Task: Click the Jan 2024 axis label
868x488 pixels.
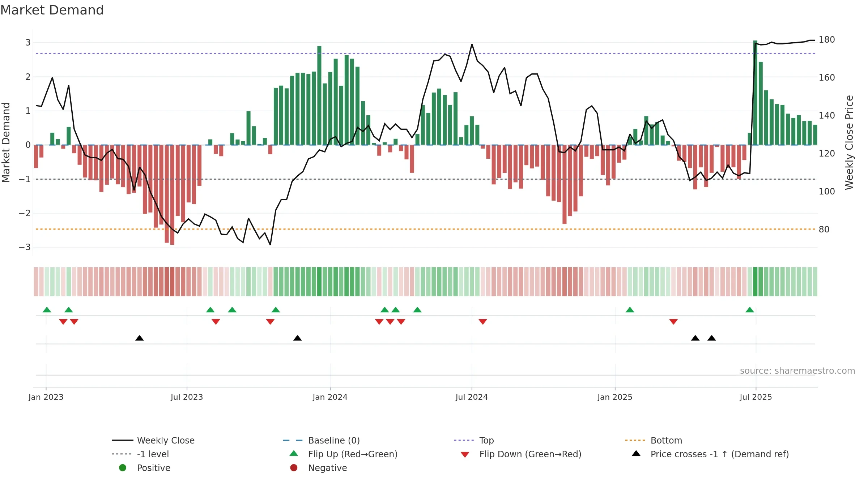Action: (x=330, y=397)
